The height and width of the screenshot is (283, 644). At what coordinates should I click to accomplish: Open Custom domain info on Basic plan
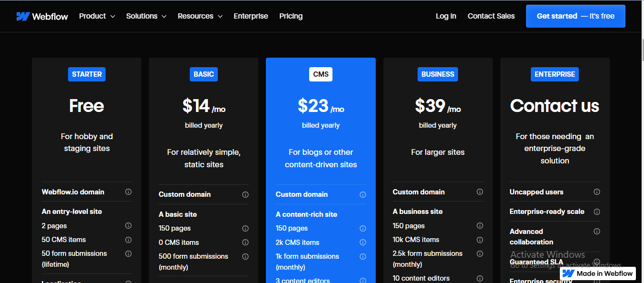pos(245,194)
